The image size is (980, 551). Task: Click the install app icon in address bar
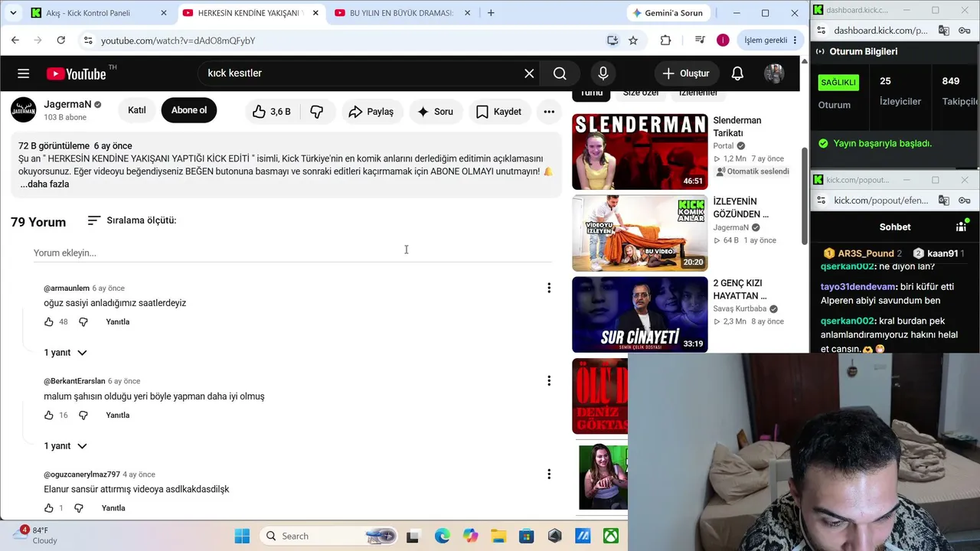coord(612,41)
